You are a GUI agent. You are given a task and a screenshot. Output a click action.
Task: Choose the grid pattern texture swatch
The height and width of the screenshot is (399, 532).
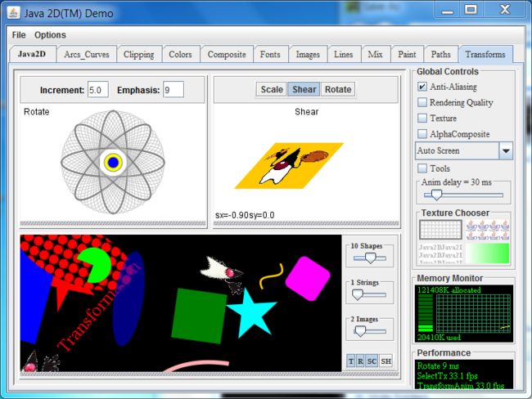click(x=440, y=230)
